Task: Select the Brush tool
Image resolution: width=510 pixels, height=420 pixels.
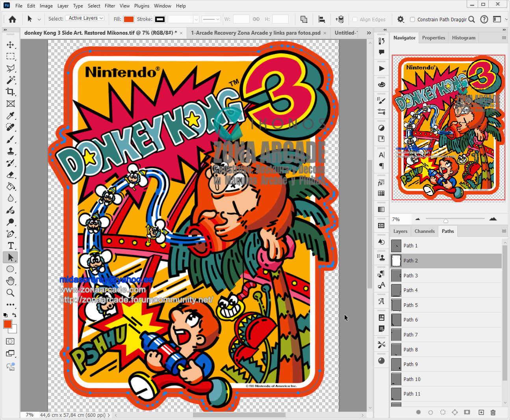Action: click(11, 139)
